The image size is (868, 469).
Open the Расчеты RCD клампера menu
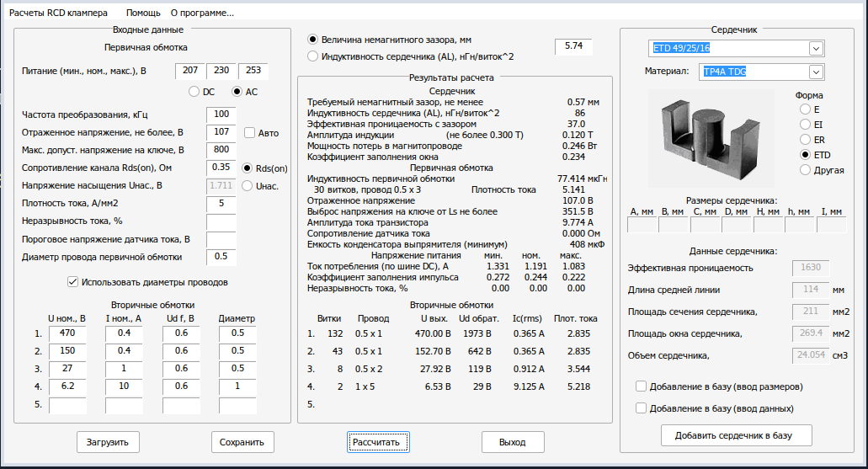pyautogui.click(x=61, y=13)
